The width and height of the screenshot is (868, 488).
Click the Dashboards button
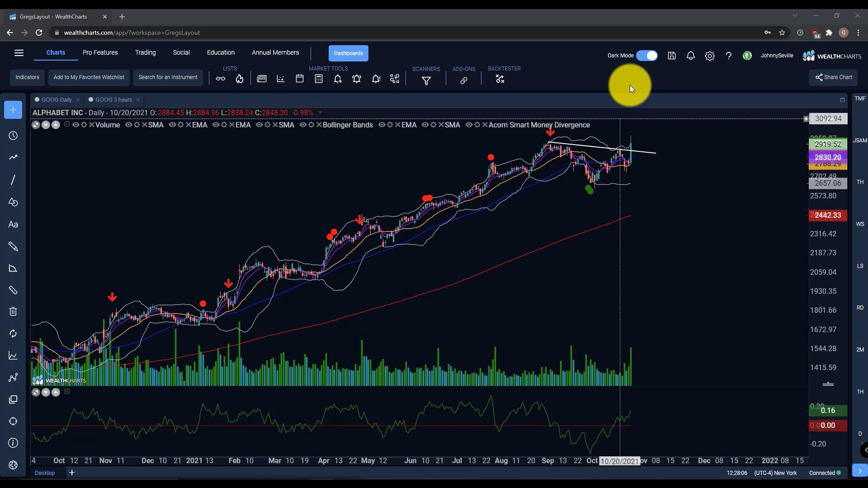point(348,53)
